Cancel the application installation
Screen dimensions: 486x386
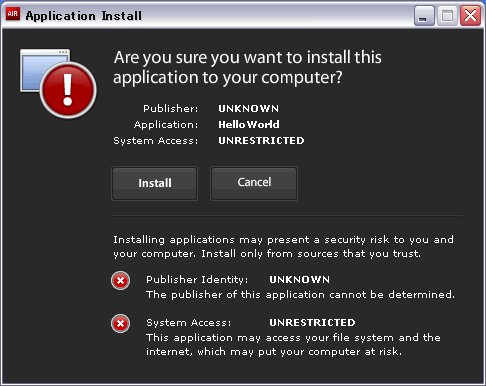254,183
